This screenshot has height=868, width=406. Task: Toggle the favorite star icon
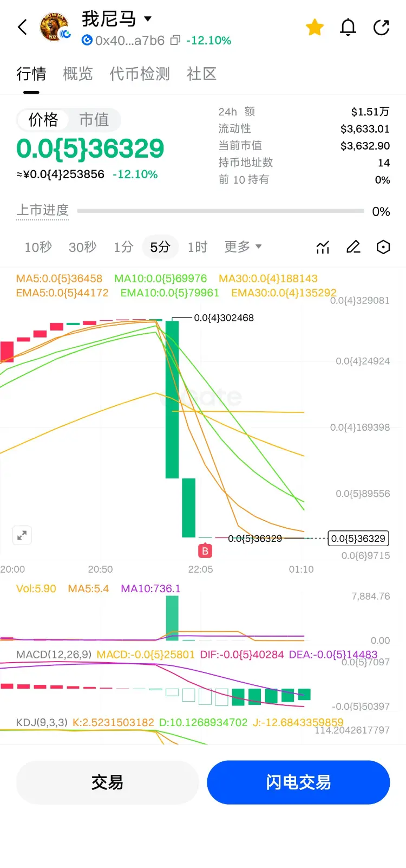click(315, 27)
